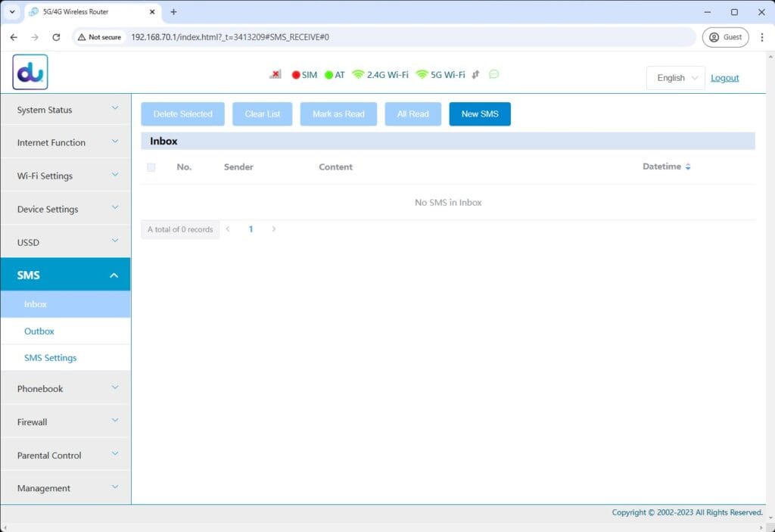
Task: Click the browser address bar URL
Action: (230, 37)
